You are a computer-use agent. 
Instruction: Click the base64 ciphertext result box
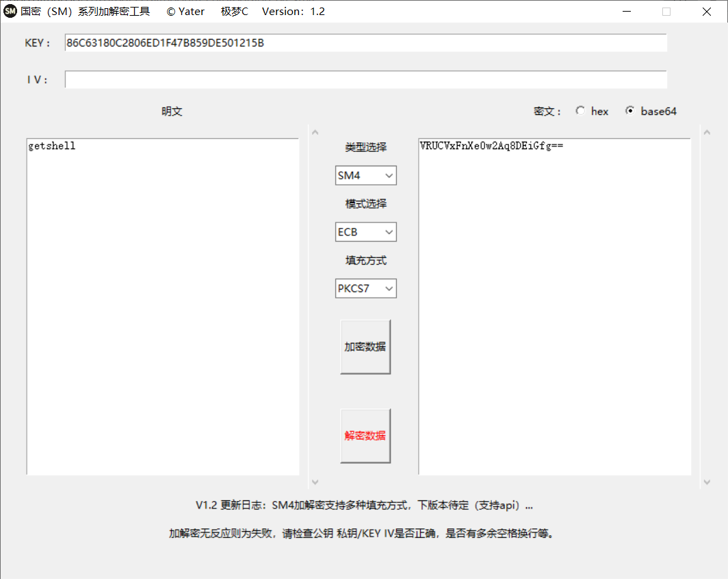pos(554,301)
